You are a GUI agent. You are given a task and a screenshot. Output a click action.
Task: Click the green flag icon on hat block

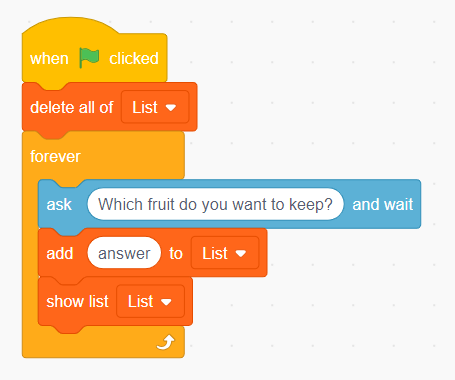[x=89, y=58]
